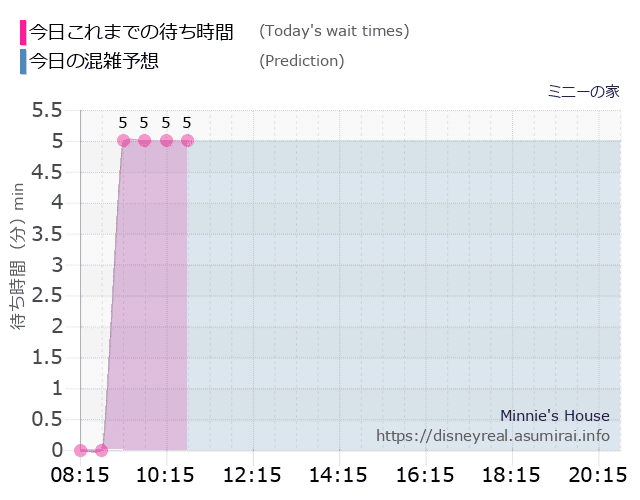Click the 10:15 x-axis label

pos(165,476)
